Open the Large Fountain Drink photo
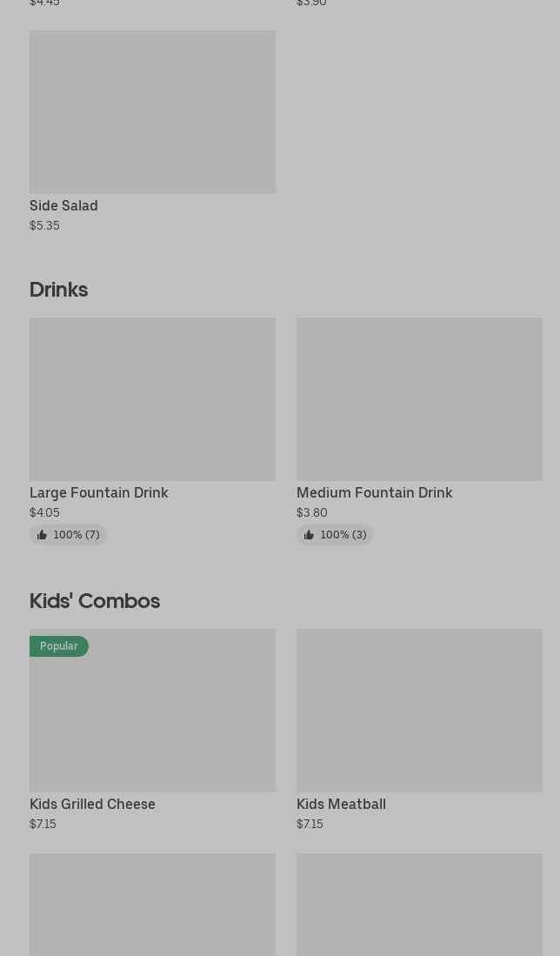The height and width of the screenshot is (956, 560). point(152,399)
